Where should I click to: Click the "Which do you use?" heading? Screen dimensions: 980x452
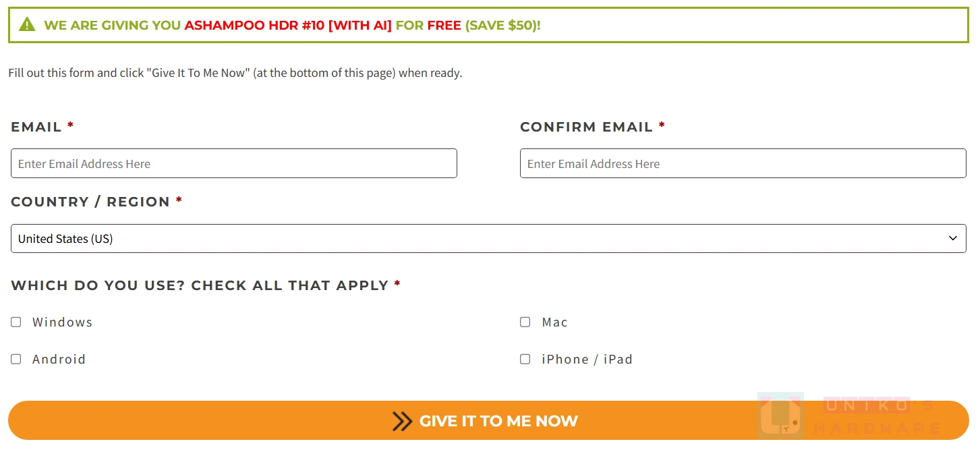click(x=200, y=285)
